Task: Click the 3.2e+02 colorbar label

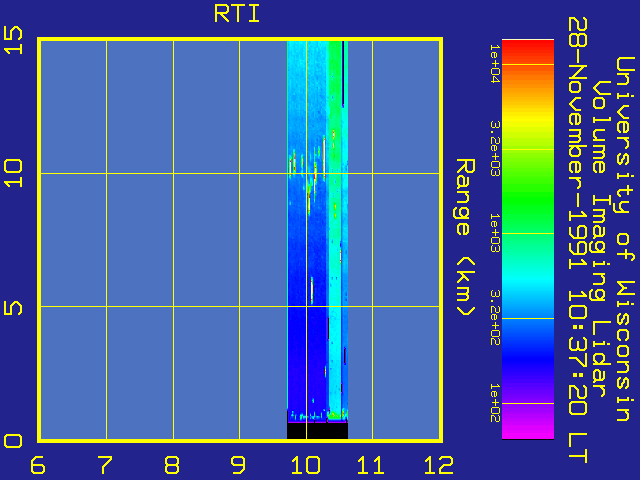Action: tap(495, 318)
